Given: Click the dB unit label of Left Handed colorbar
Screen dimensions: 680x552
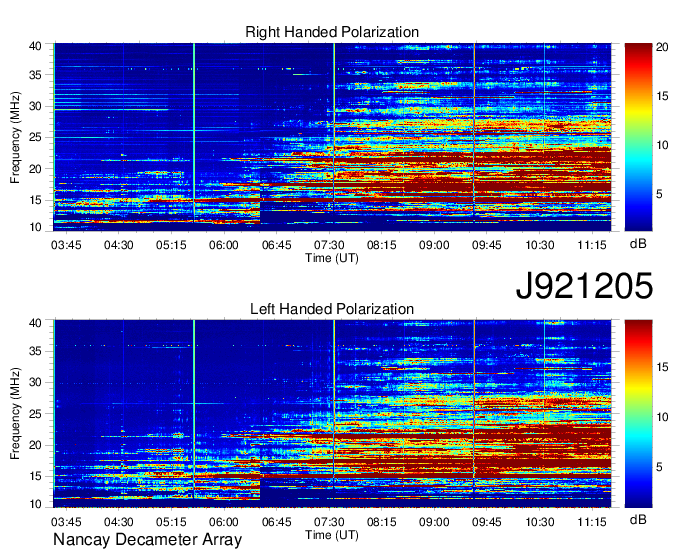Looking at the screenshot, I should pos(638,519).
